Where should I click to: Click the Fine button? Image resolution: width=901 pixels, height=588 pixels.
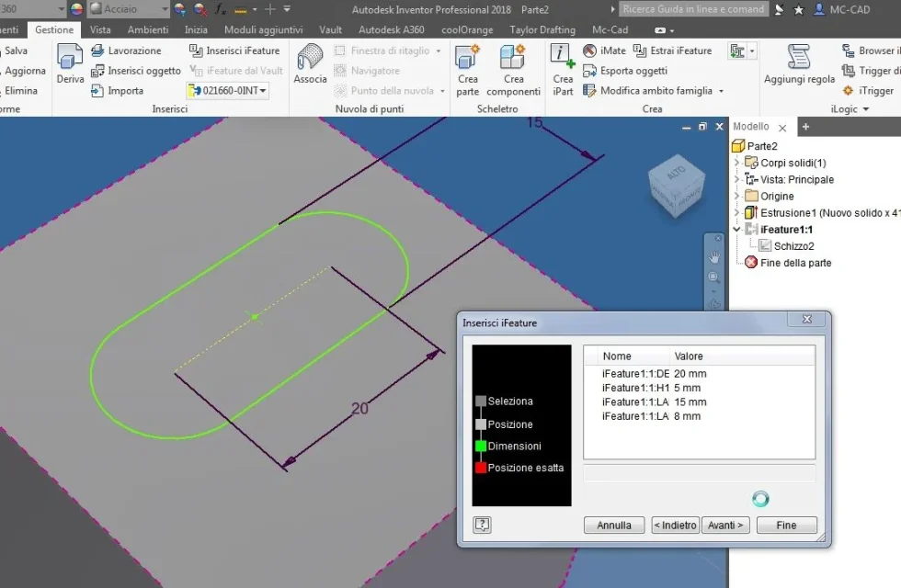(x=786, y=525)
